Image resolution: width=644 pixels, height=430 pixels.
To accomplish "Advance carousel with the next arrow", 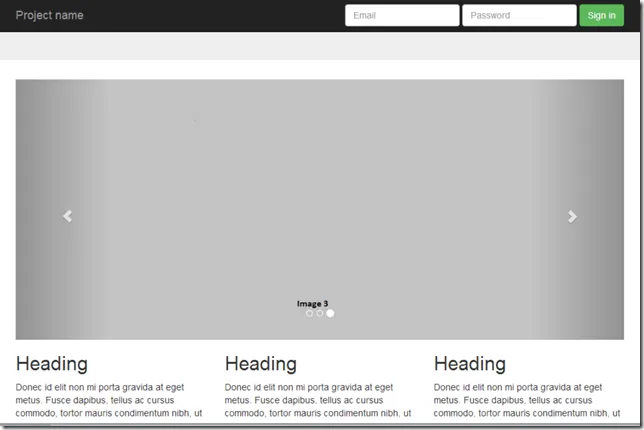I will (x=572, y=216).
